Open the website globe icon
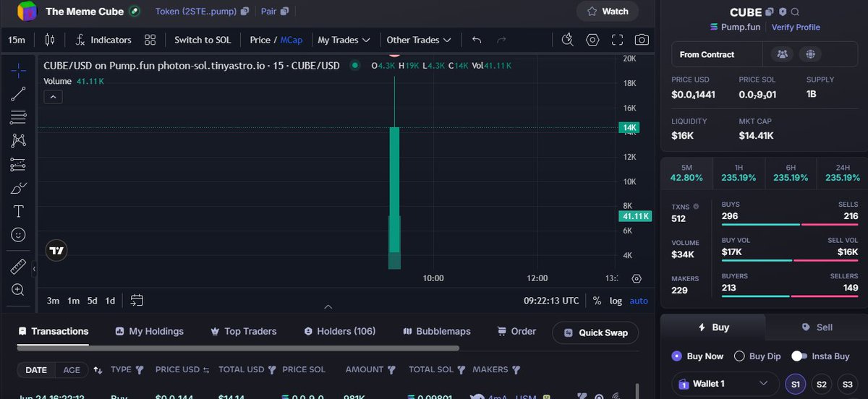Screen dimensions: 868x399 [810, 54]
